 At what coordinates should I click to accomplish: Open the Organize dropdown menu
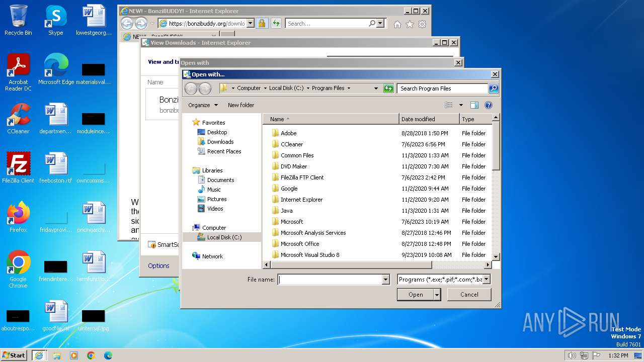tap(203, 105)
